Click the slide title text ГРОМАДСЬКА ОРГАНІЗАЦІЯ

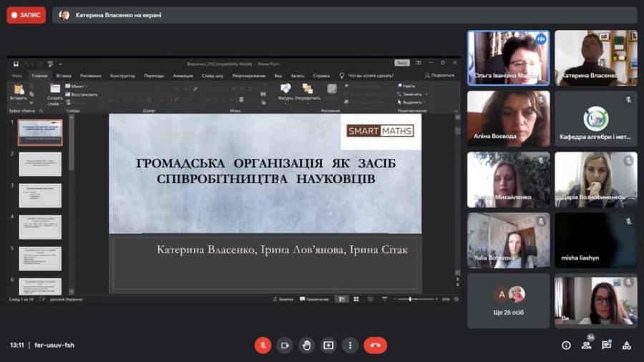(x=265, y=171)
